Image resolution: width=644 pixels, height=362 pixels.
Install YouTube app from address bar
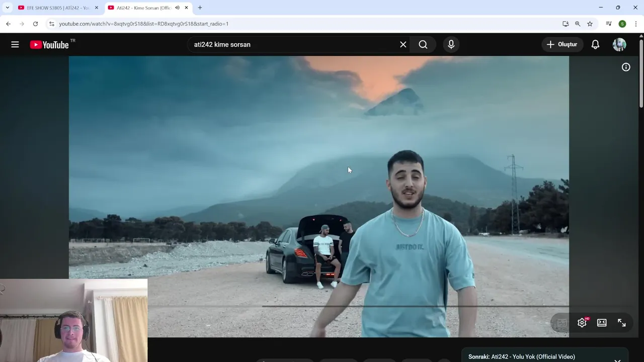[566, 24]
